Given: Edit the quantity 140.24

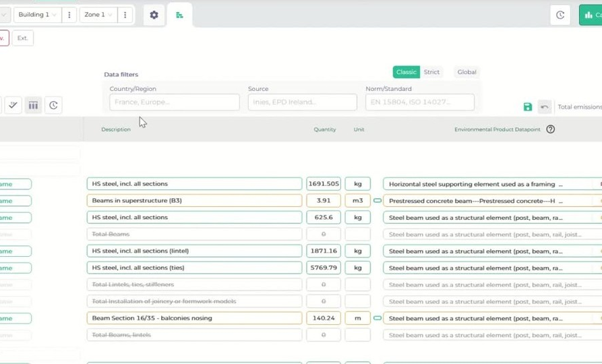Looking at the screenshot, I should [324, 318].
